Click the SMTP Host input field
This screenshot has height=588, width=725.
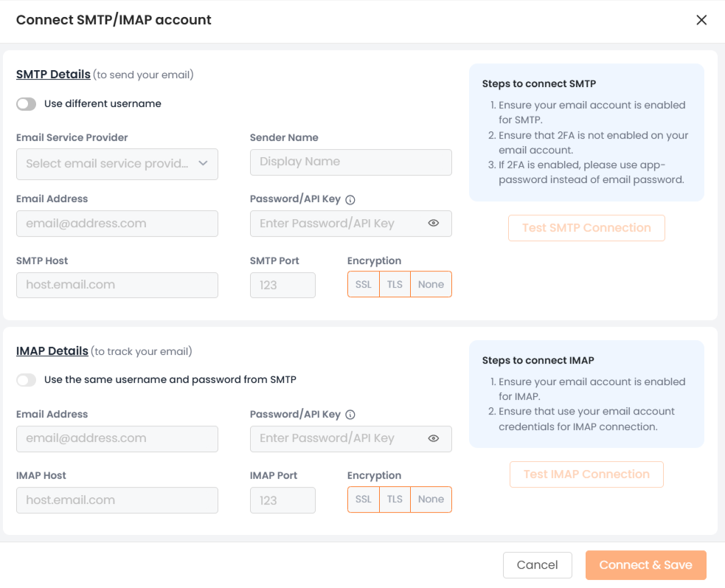117,285
